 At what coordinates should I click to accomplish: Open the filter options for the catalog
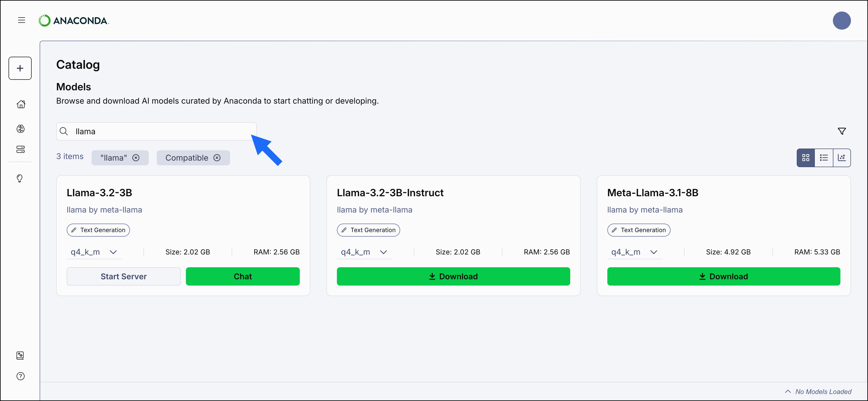[842, 131]
